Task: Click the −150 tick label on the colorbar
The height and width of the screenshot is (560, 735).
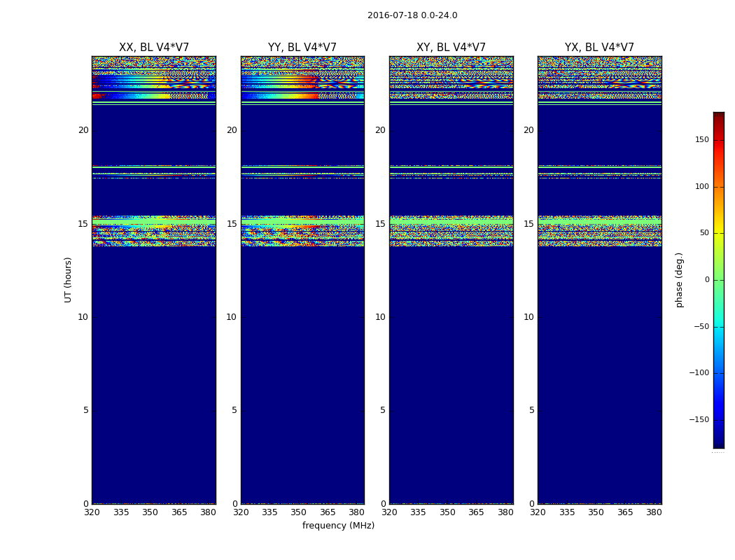Action: 699,420
